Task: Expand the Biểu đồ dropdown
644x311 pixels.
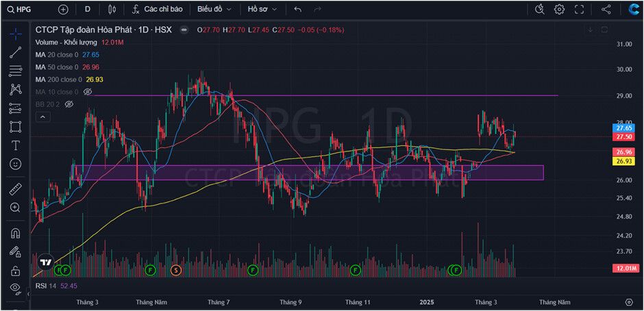Action: point(214,10)
